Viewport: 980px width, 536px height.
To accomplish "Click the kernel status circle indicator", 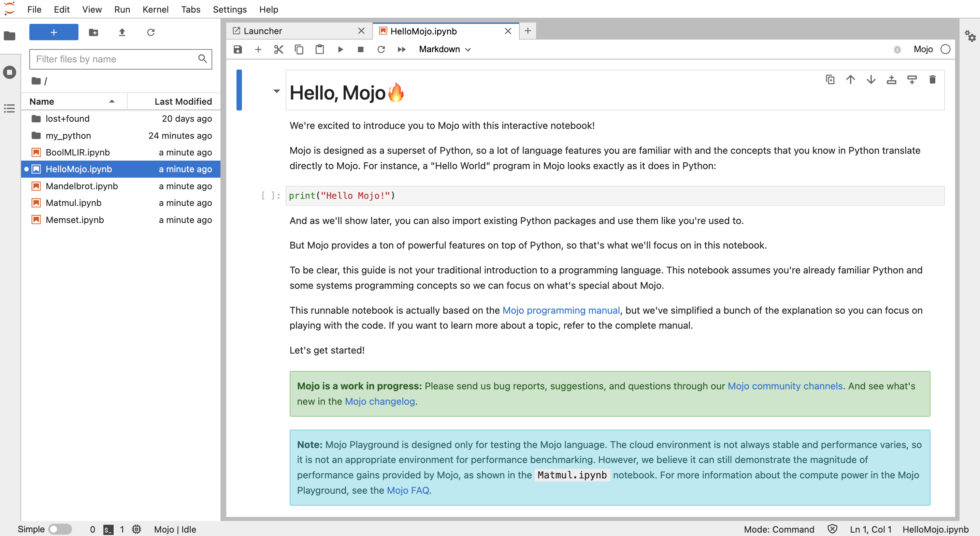I will [x=946, y=49].
